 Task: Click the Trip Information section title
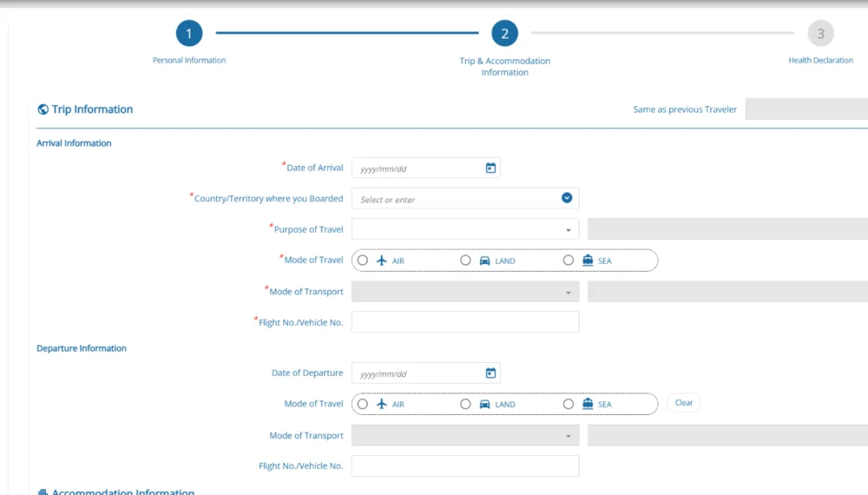click(92, 109)
